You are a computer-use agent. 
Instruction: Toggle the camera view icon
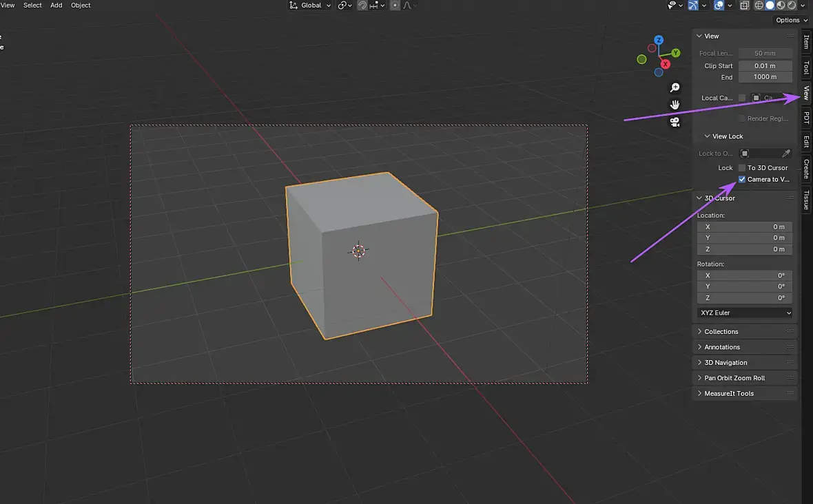[675, 122]
